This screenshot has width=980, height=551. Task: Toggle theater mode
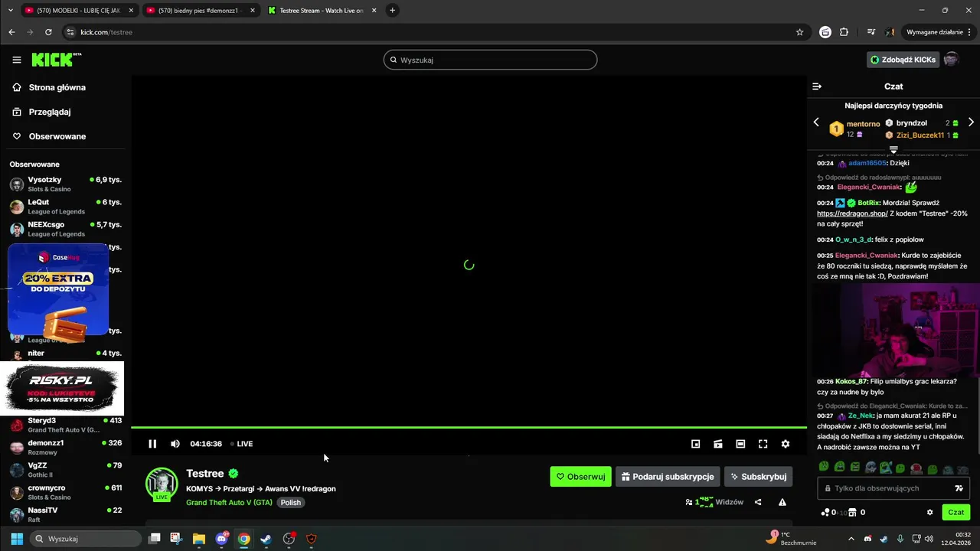point(740,444)
